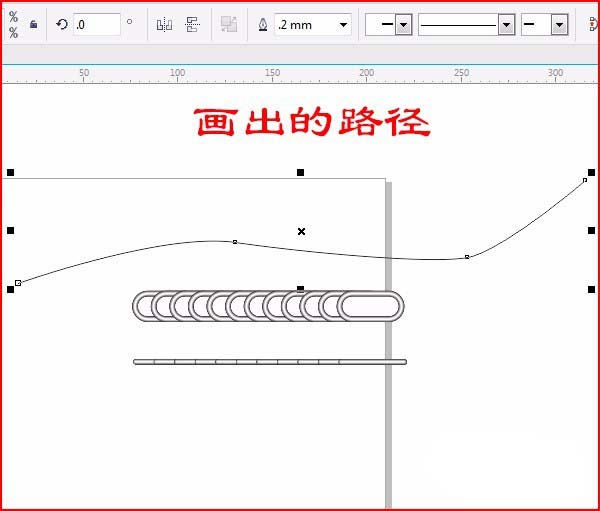600x511 pixels.
Task: Click the curve node near the 250 ruler mark
Action: click(x=467, y=257)
